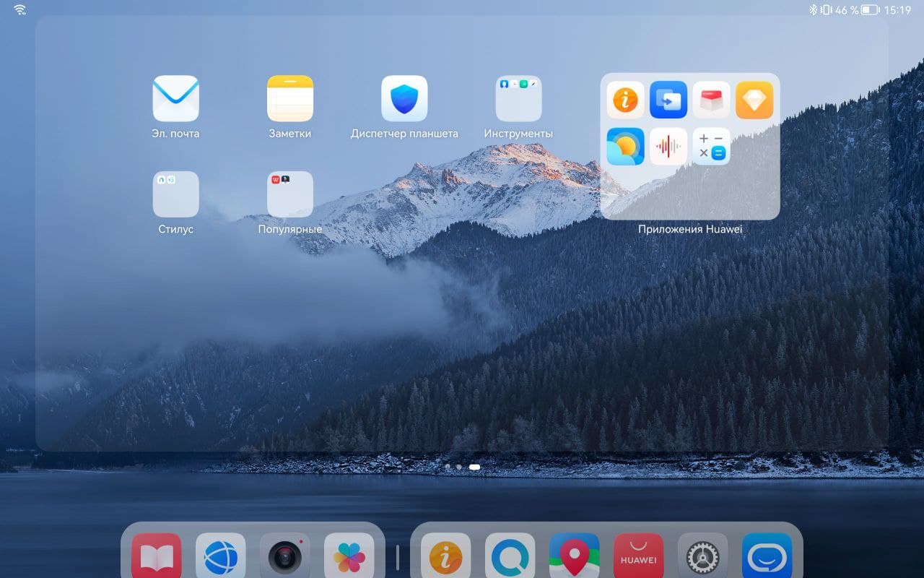Image resolution: width=924 pixels, height=578 pixels.
Task: Open the red Books app in dock
Action: [x=157, y=557]
